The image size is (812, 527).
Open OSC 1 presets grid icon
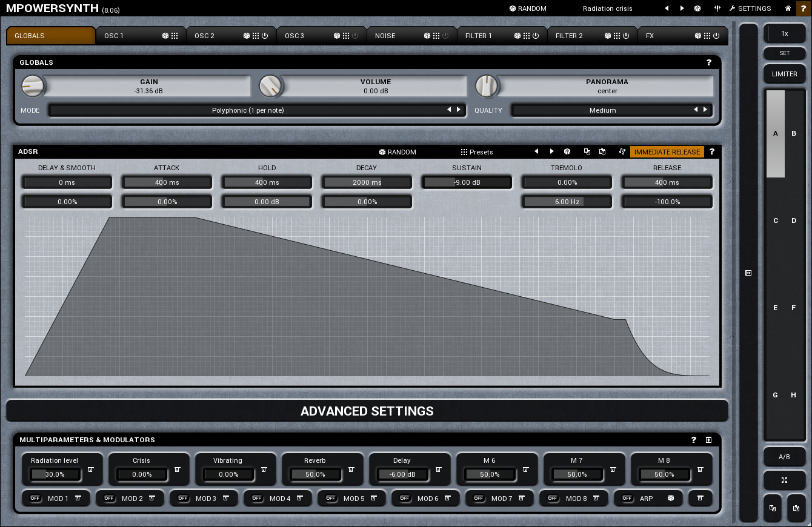(175, 36)
